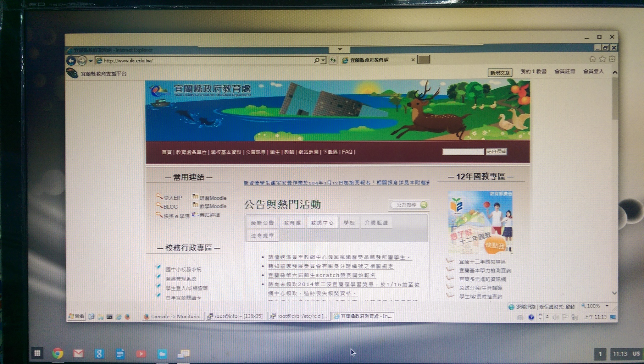Open the Internet Explorer quick launch icon
The width and height of the screenshot is (644, 364).
119,317
